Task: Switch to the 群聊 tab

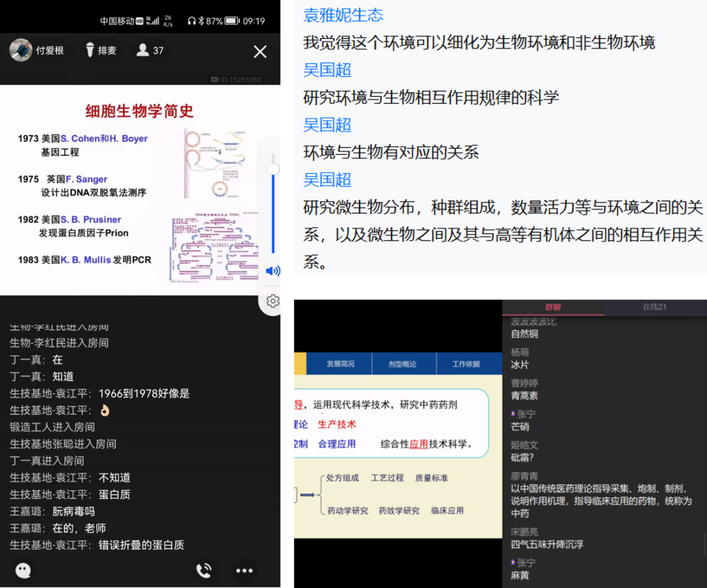Action: 553,307
